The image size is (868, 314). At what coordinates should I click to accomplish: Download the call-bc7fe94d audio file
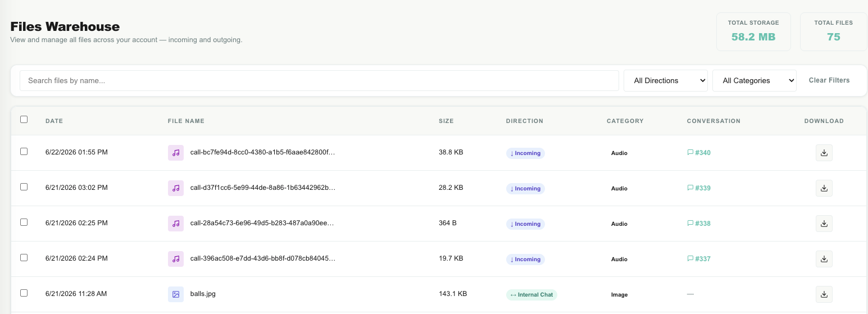824,153
